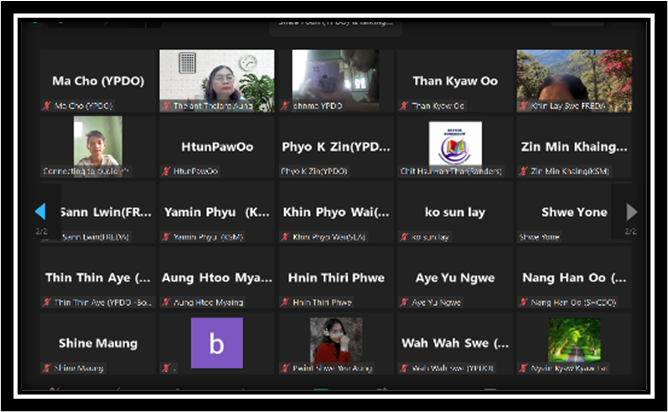Select tile with green tree tunnel photo
The image size is (668, 412).
click(x=574, y=343)
